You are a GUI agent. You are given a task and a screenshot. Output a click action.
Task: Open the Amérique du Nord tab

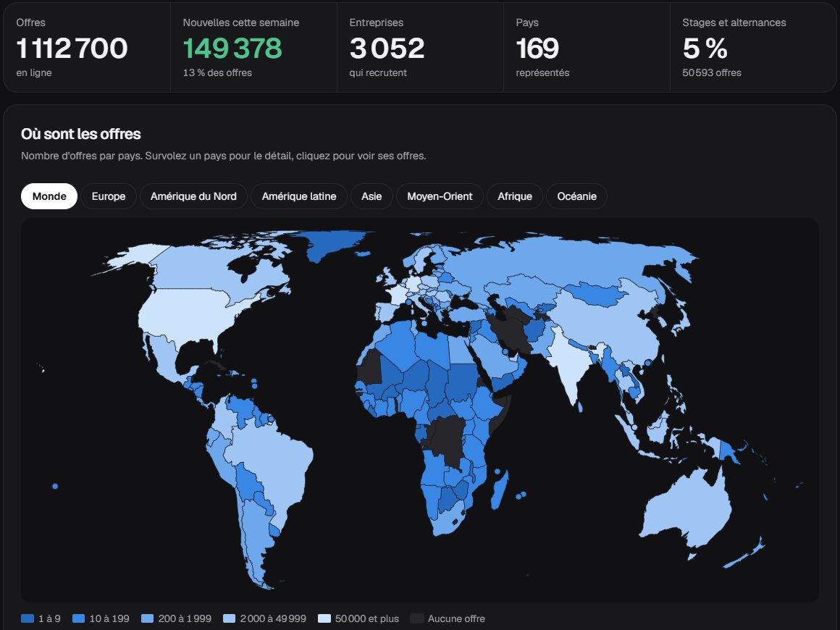pos(193,196)
